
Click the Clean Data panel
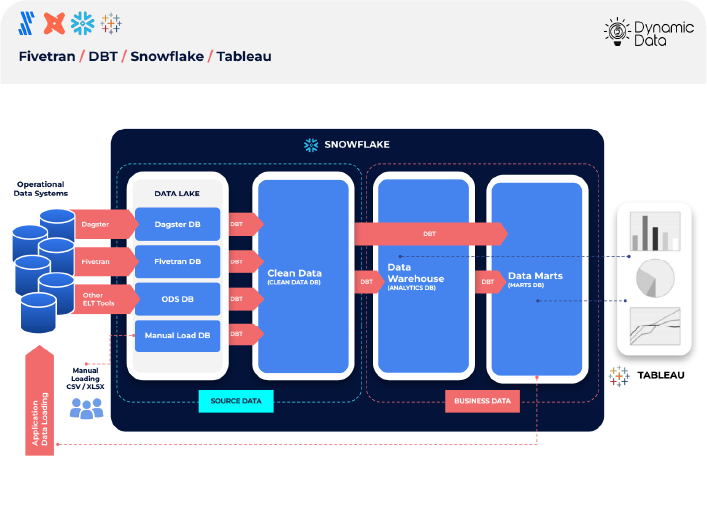[304, 275]
